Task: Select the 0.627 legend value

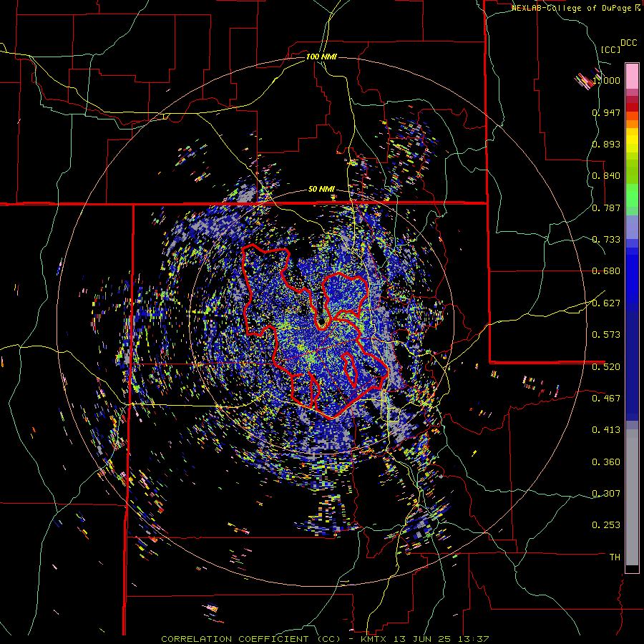Action: (606, 303)
